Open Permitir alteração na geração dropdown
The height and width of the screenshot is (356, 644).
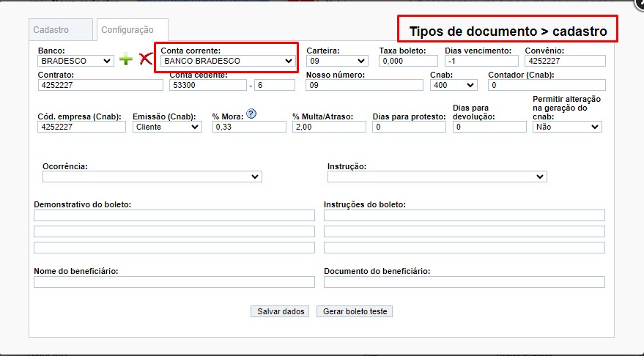567,127
